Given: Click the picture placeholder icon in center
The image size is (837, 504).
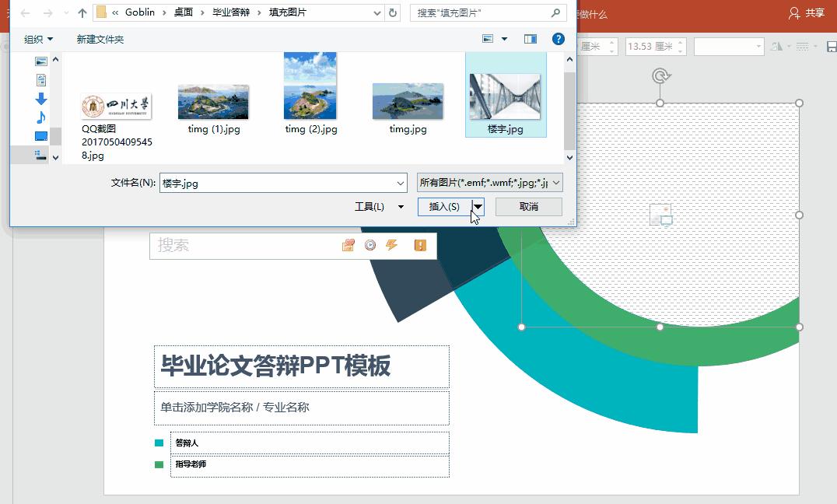Looking at the screenshot, I should point(661,215).
